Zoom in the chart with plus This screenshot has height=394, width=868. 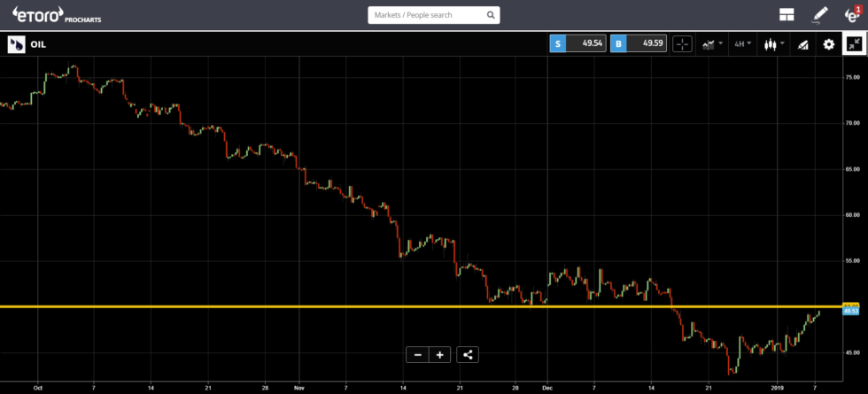[439, 355]
